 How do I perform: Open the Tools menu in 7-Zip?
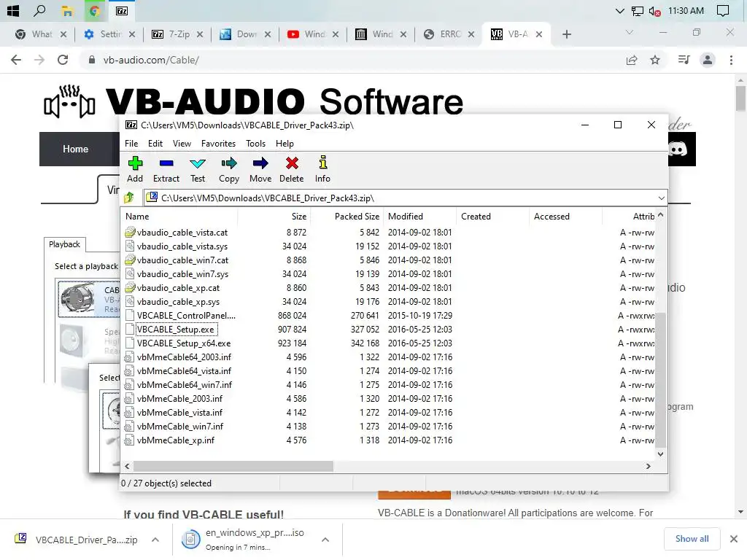click(255, 144)
